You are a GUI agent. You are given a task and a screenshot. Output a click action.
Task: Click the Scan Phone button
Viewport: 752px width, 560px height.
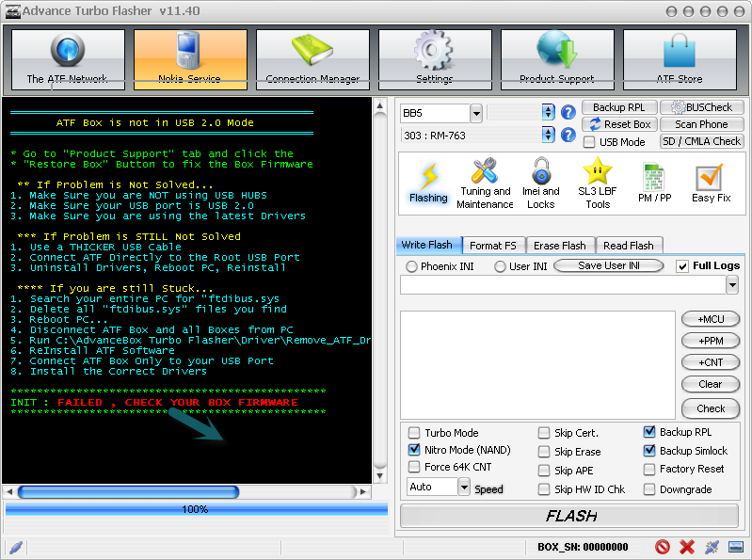701,124
